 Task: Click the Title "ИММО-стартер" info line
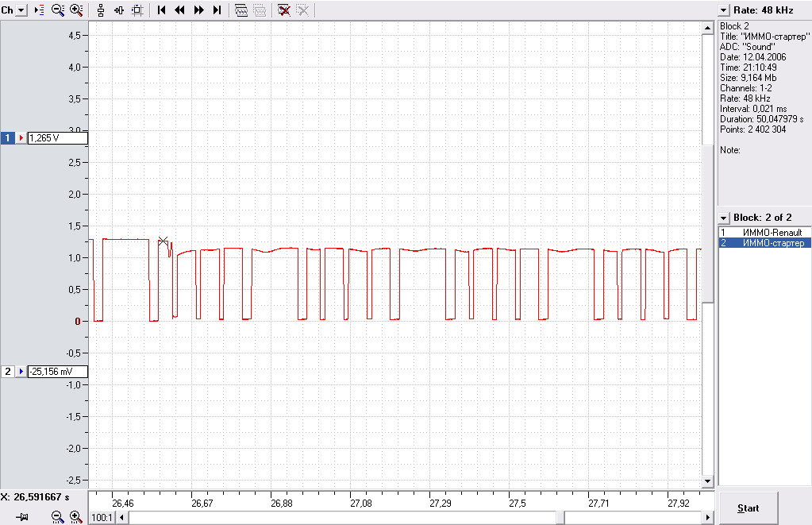point(764,37)
